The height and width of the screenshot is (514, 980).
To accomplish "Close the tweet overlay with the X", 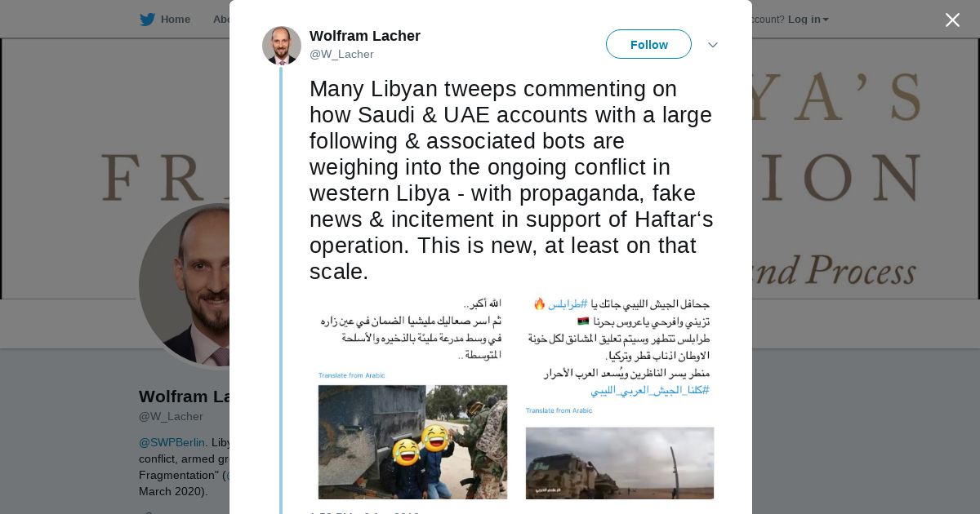I will pyautogui.click(x=952, y=20).
